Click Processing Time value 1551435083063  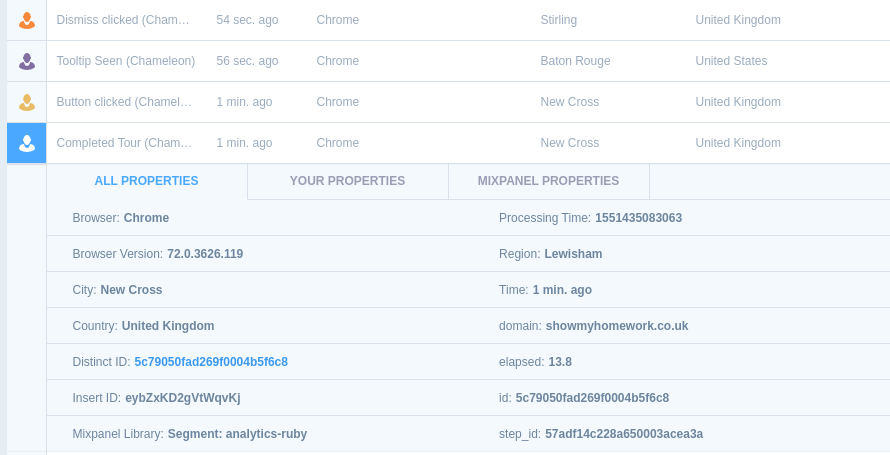click(x=639, y=218)
